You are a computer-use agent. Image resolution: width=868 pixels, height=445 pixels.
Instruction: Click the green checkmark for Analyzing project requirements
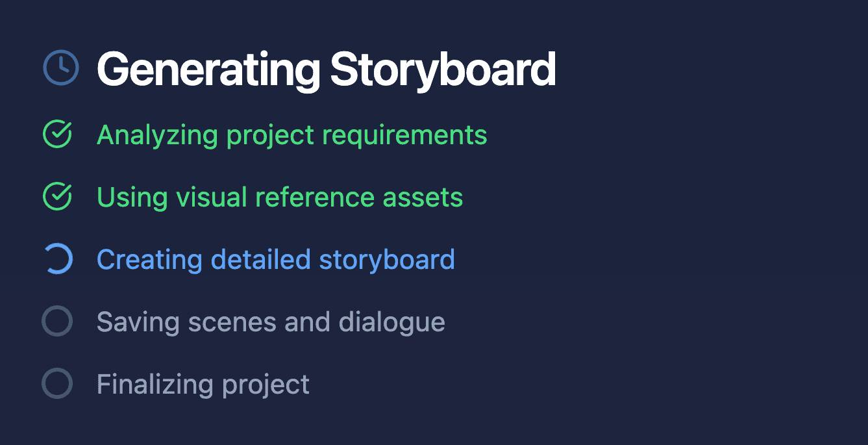pos(57,134)
